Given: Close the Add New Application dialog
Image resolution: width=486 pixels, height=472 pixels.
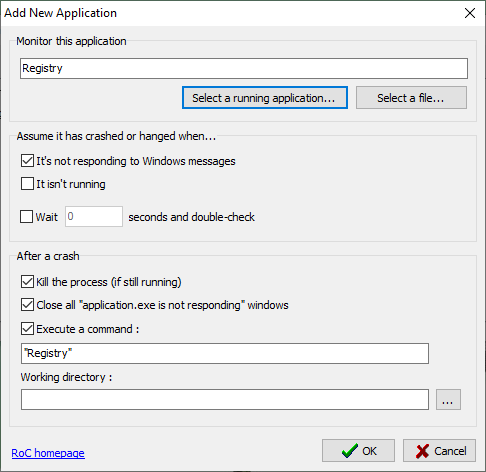Looking at the screenshot, I should pos(470,13).
